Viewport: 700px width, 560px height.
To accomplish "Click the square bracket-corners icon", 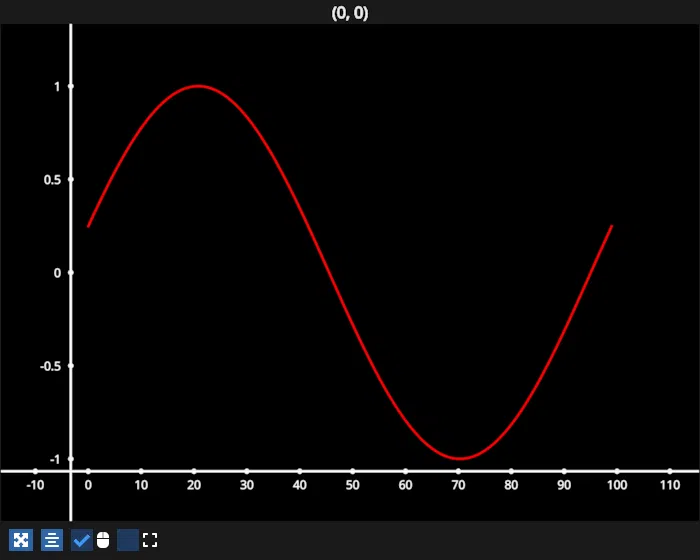I will [150, 540].
